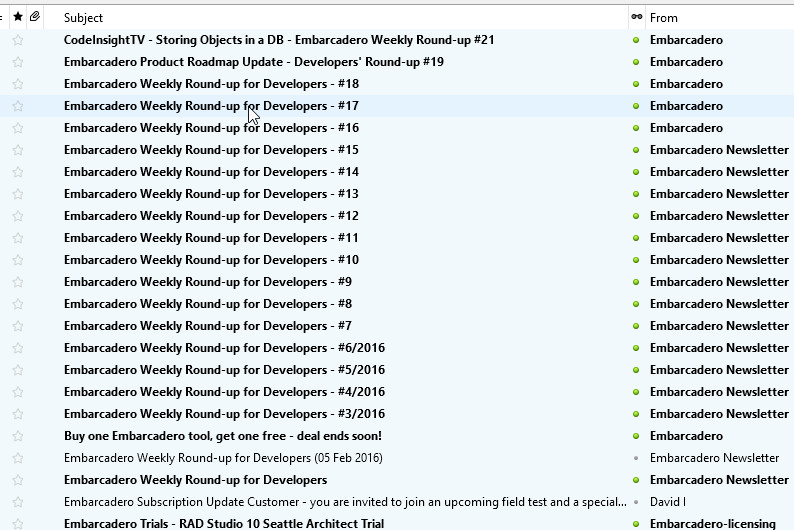794x530 pixels.
Task: Select Weekly Round-up for Developers - #14
Action: tap(211, 172)
